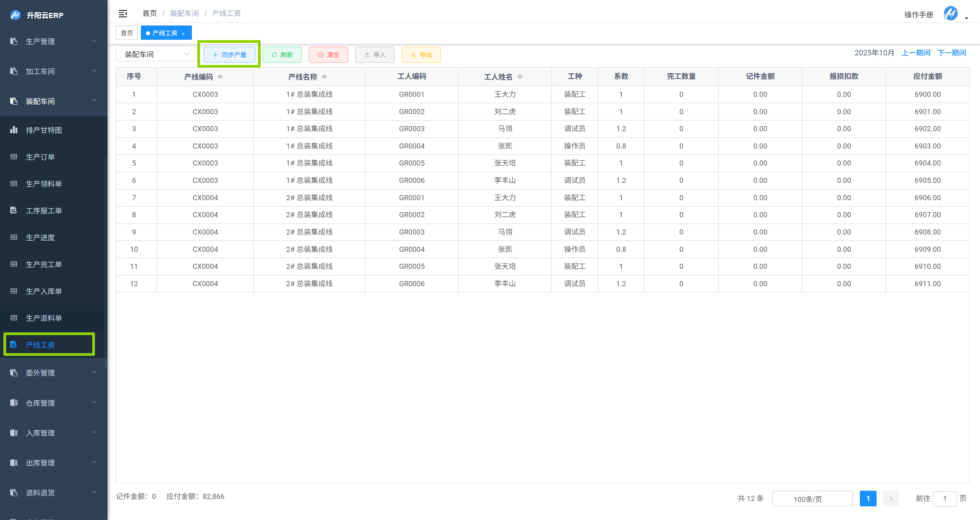This screenshot has width=980, height=520.
Task: Open the 100条/页 page size selector
Action: tap(812, 499)
